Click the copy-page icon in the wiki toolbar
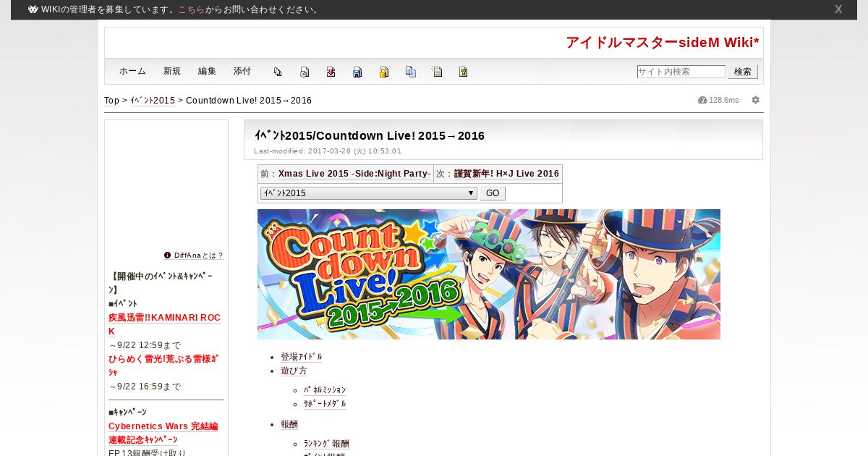This screenshot has height=456, width=868. tap(278, 72)
